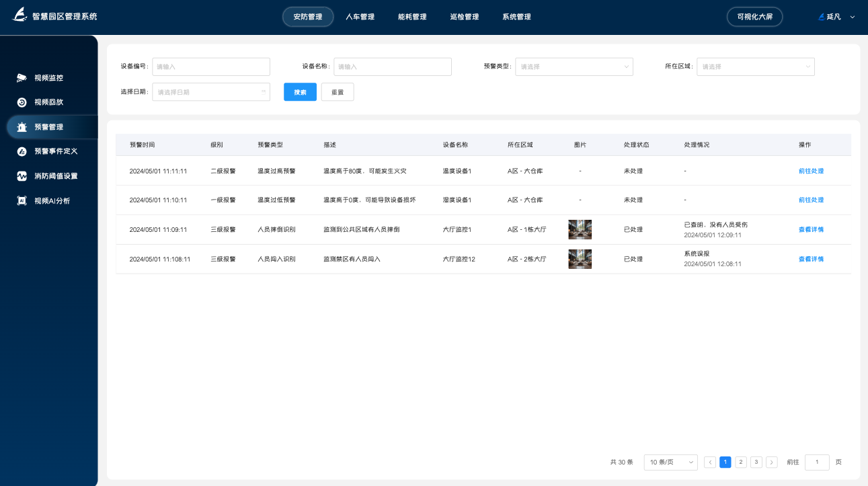
Task: Open the 10 条/页 page size dropdown
Action: [670, 462]
